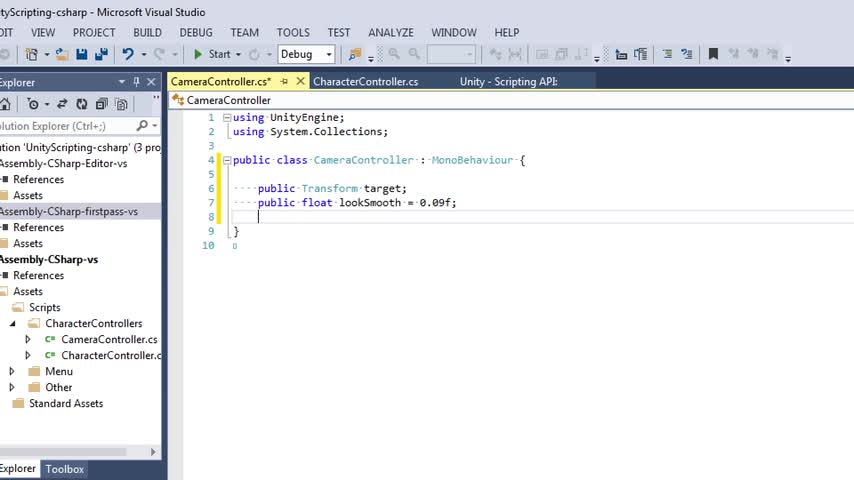Viewport: 854px width, 480px height.
Task: Click the Find in Files icon
Action: [355, 54]
